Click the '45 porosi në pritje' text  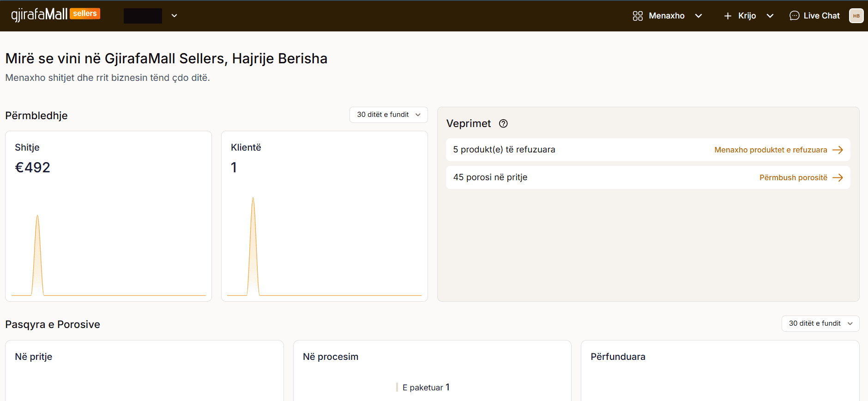(490, 177)
